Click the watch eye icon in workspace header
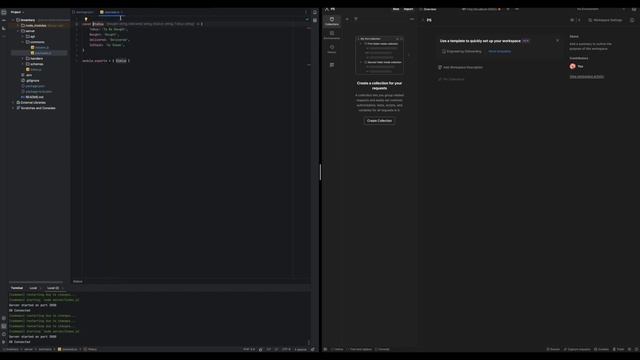This screenshot has width=640, height=360. [572, 20]
